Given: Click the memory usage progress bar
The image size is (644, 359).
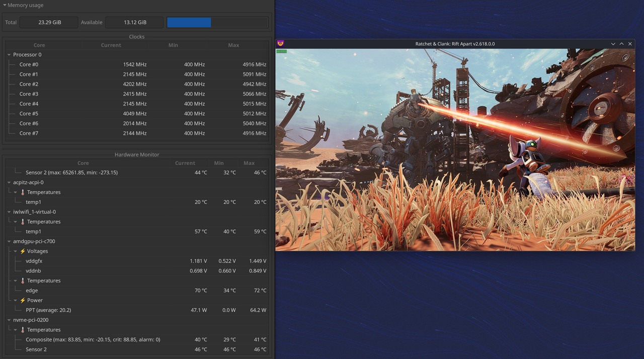Looking at the screenshot, I should pyautogui.click(x=217, y=22).
